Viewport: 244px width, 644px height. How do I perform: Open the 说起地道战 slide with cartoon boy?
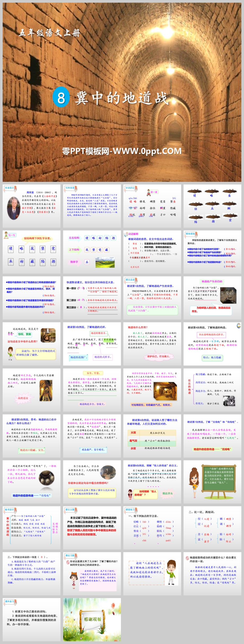click(x=32, y=344)
